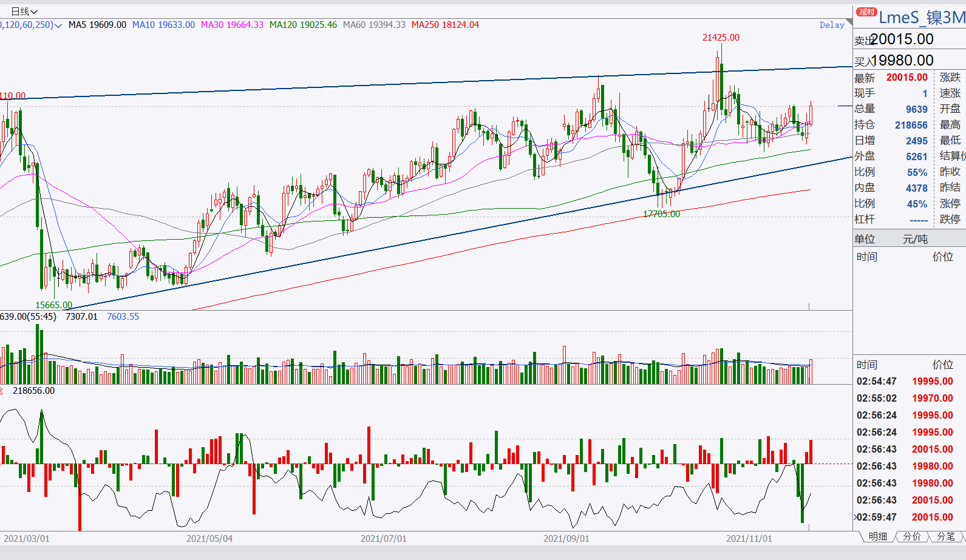Click the 持仓 value 218656
Screen dimensions: 966x560
point(911,125)
